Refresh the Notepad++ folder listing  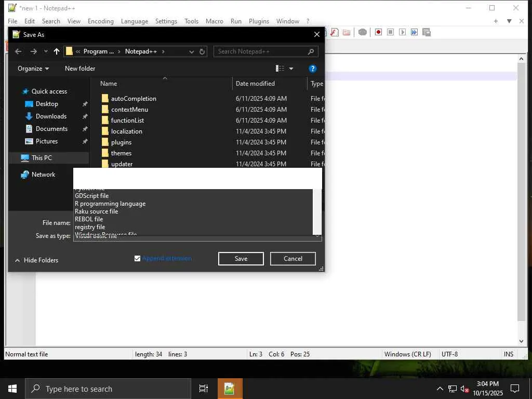[x=202, y=51]
